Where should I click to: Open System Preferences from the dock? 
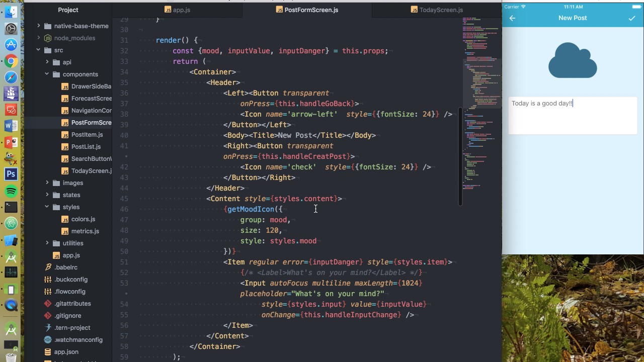(11, 29)
